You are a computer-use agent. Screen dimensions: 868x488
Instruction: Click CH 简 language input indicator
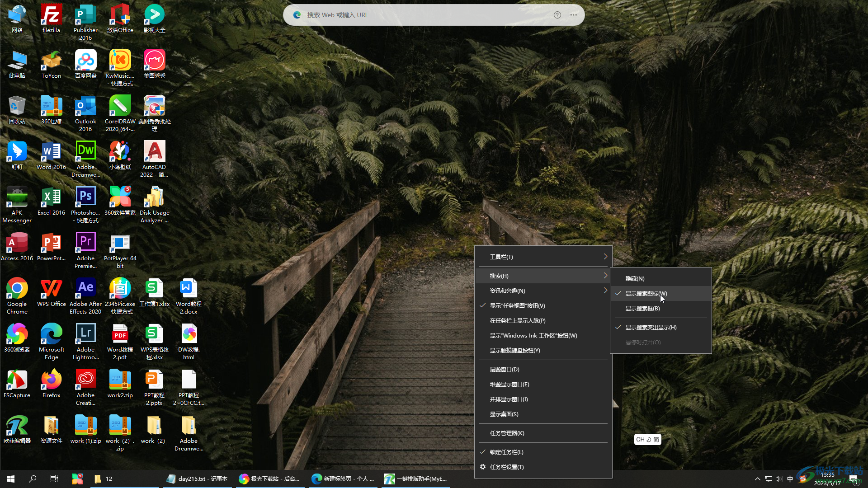[x=647, y=439]
